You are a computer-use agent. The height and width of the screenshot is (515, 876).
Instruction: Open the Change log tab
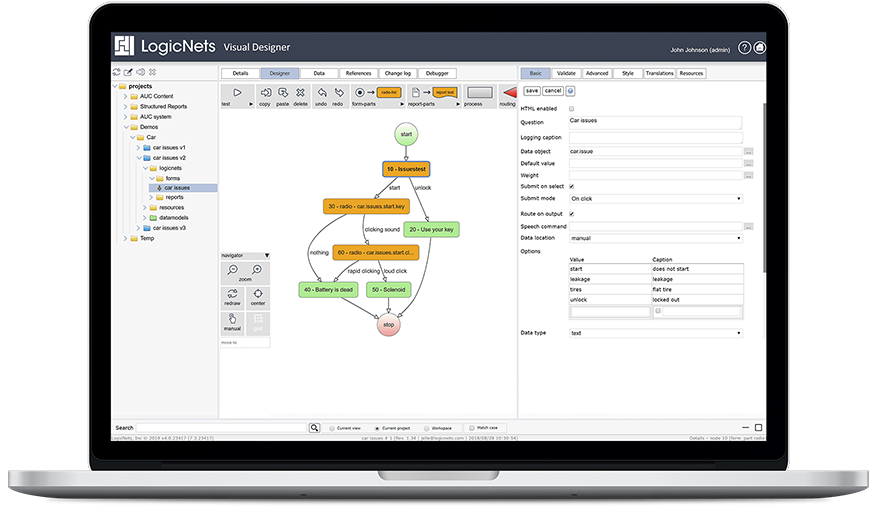(x=397, y=73)
